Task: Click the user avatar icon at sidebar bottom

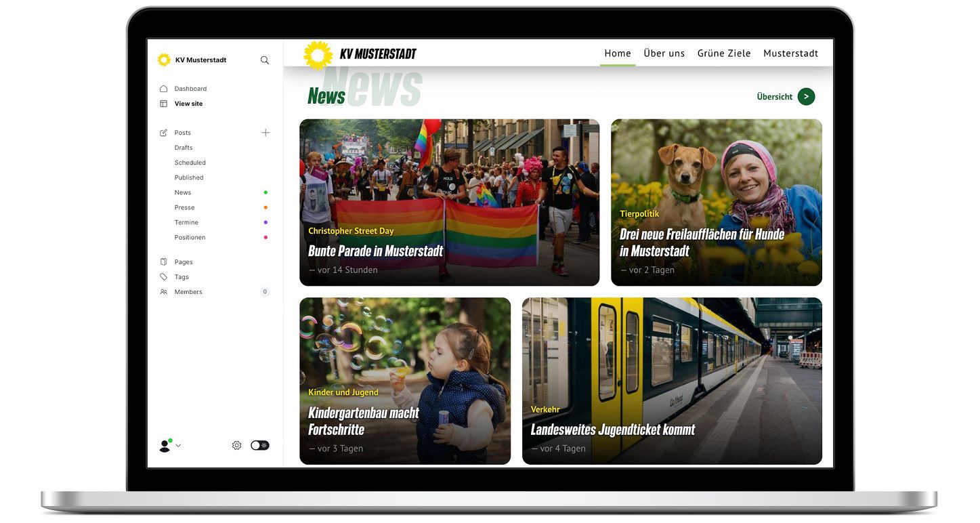Action: click(165, 445)
